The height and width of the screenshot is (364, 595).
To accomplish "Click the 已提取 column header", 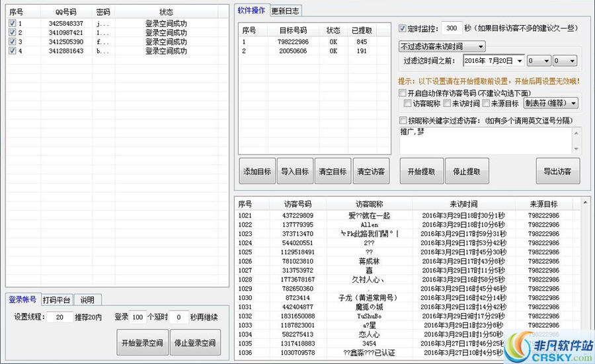I will click(x=362, y=30).
